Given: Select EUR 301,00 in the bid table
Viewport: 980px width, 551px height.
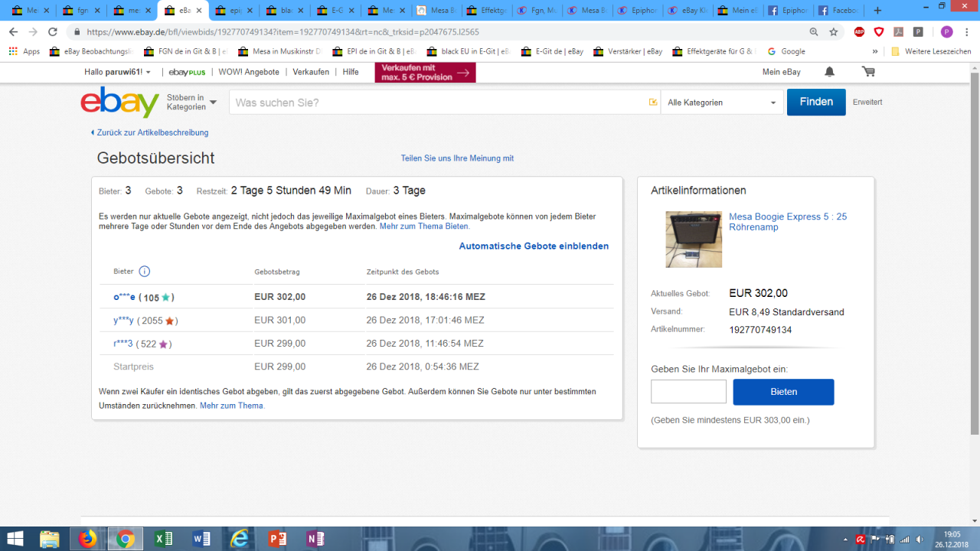Looking at the screenshot, I should pos(279,321).
